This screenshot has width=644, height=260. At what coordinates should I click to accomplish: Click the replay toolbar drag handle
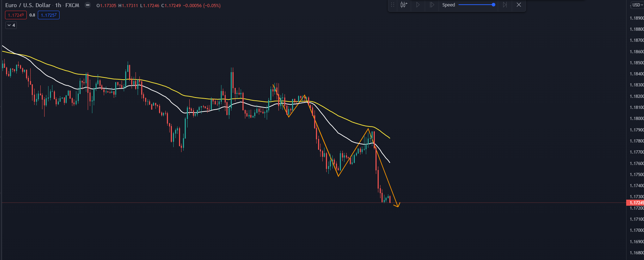tap(393, 5)
